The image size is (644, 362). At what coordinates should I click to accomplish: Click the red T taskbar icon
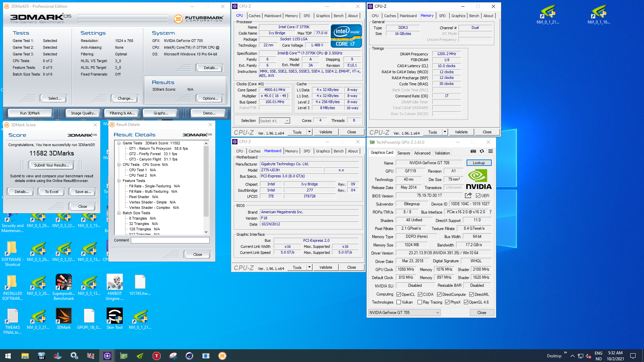[157, 356]
